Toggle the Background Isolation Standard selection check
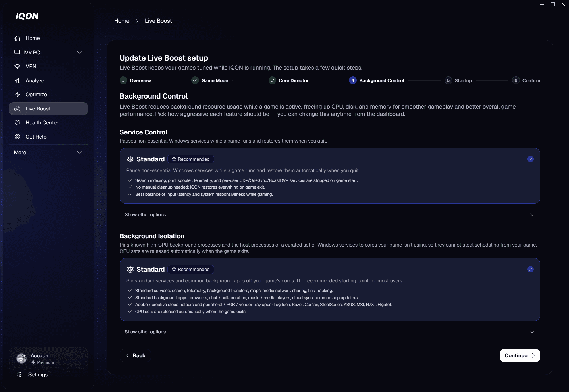This screenshot has height=392, width=569. [x=530, y=269]
